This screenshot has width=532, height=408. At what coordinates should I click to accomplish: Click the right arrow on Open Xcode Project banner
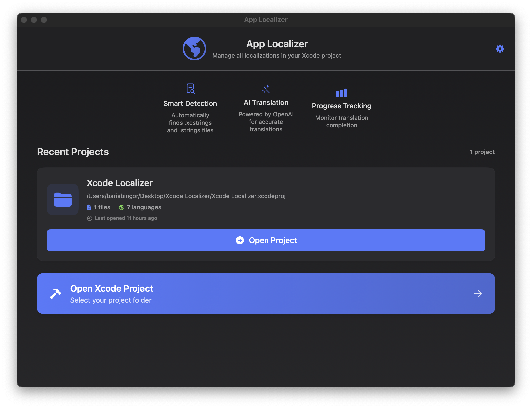[x=478, y=294]
